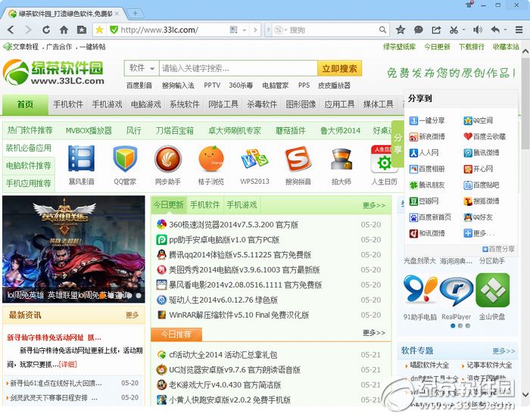This screenshot has height=420, width=530.
Task: Select the 电脑游戏 navigation menu item
Action: click(145, 104)
